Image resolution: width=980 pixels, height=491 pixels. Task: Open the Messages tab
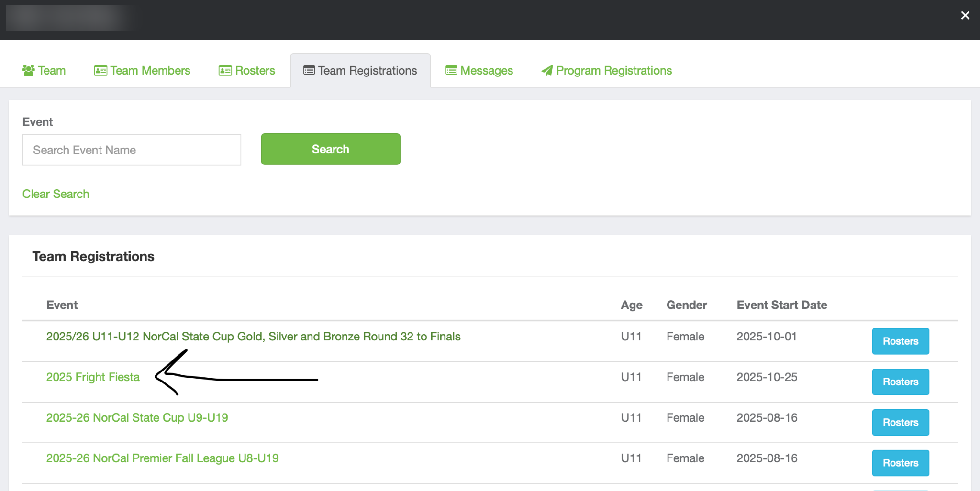click(x=479, y=71)
